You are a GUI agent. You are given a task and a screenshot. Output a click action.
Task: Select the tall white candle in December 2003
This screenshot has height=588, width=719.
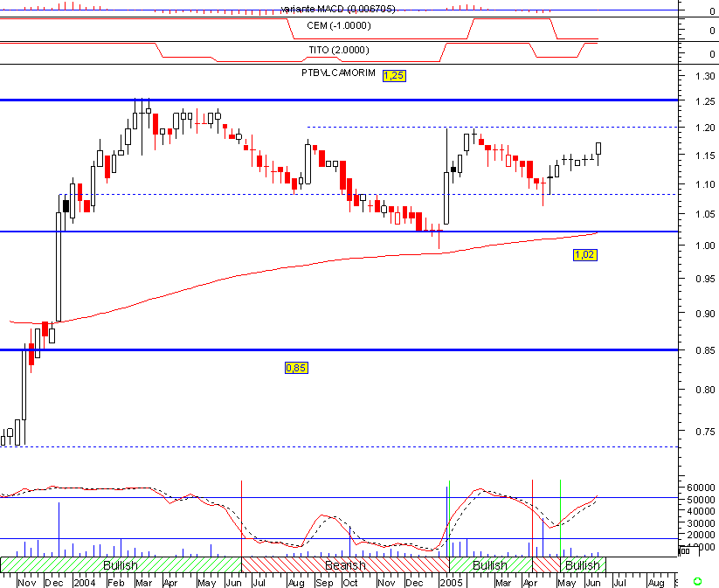point(59,266)
